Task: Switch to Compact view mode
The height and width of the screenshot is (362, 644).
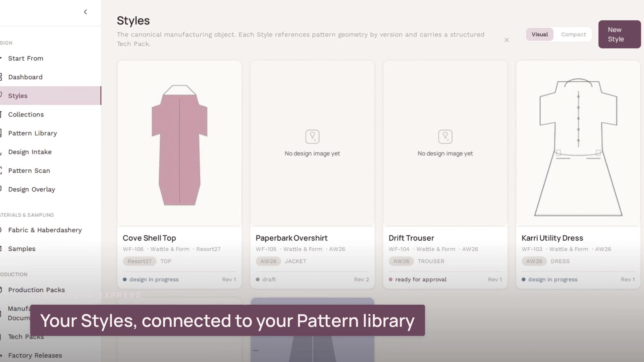Action: pyautogui.click(x=573, y=35)
